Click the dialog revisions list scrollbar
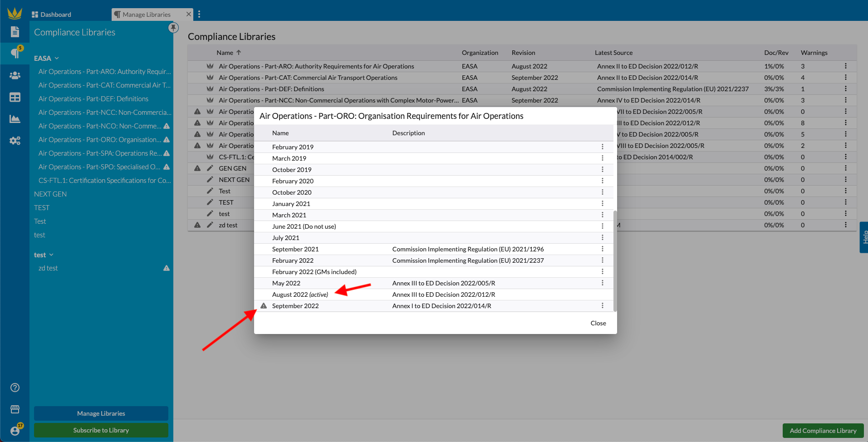 point(615,261)
